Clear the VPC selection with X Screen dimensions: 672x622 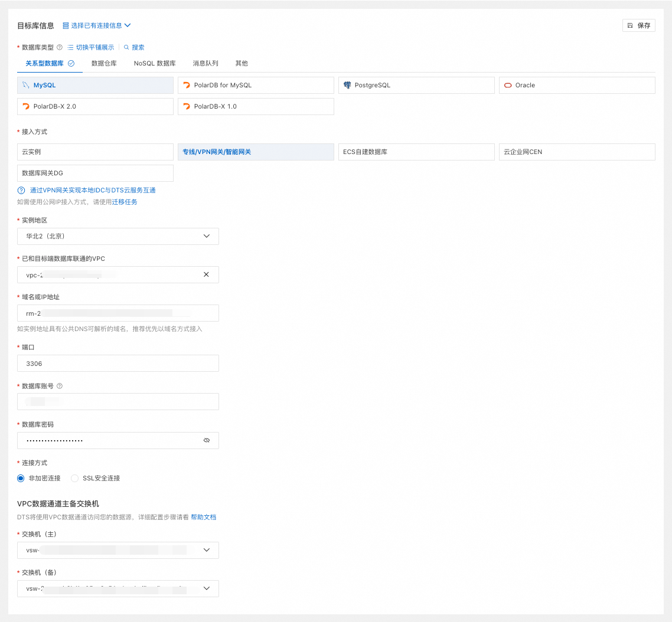tap(206, 274)
